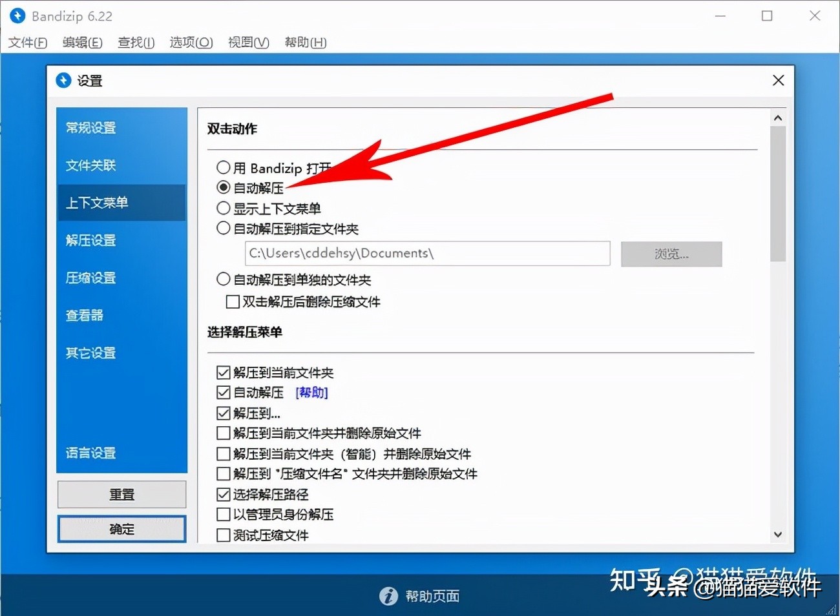Click the info icon beside 帮助页面
Screen dimensions: 840x616
click(x=388, y=595)
